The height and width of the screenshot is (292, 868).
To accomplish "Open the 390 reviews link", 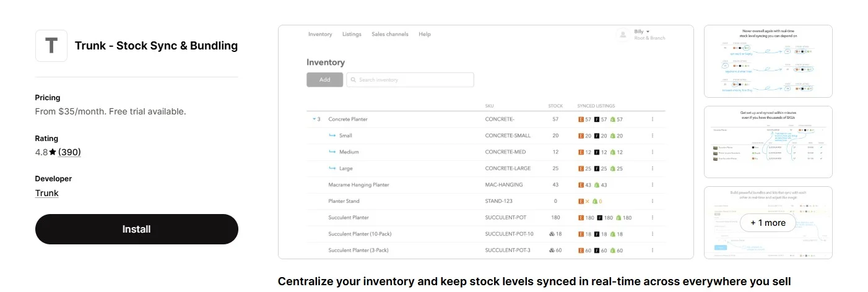I will coord(69,152).
